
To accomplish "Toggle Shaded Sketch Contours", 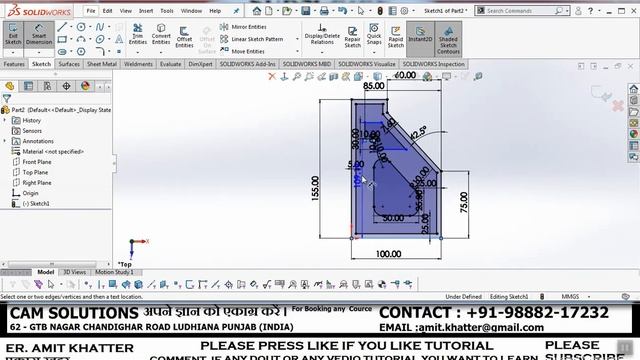I will pos(448,39).
